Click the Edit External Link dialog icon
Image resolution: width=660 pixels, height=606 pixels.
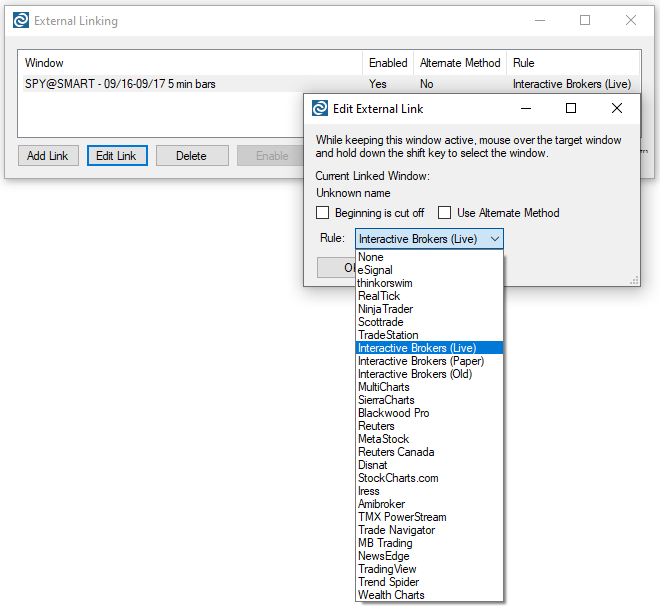click(320, 108)
